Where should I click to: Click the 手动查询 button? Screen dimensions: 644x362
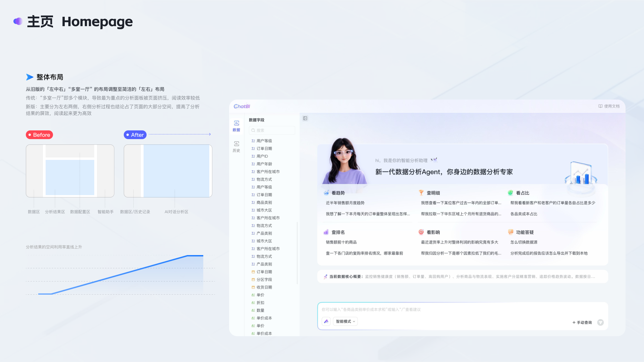[x=582, y=322]
